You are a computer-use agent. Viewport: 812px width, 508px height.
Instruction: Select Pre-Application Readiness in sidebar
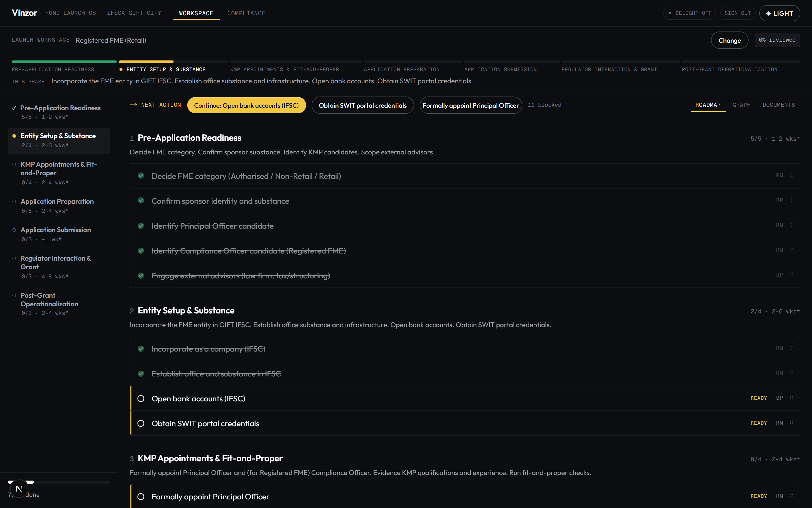[x=59, y=112]
